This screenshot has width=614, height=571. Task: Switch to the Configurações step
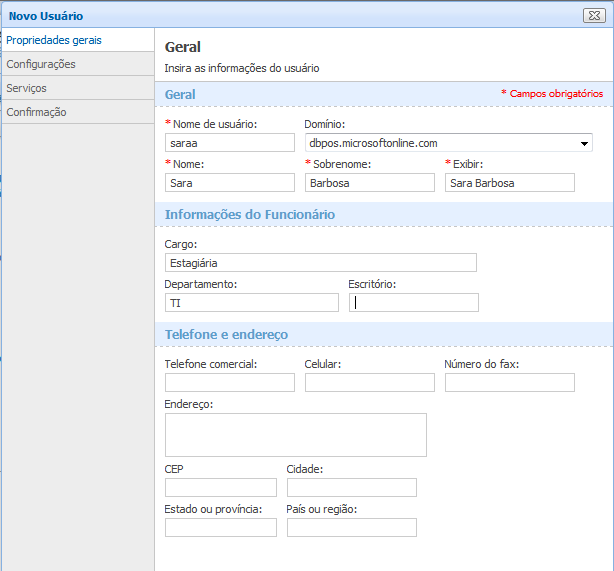pos(41,64)
